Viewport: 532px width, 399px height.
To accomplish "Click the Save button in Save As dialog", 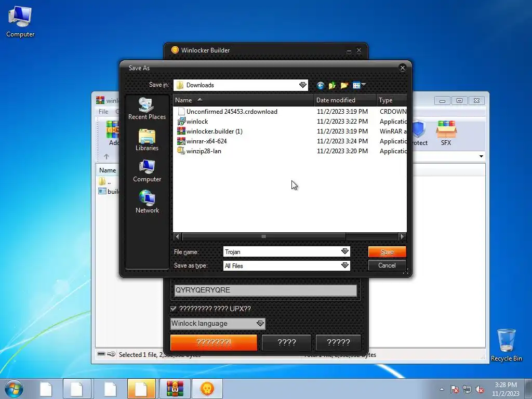I will click(387, 252).
